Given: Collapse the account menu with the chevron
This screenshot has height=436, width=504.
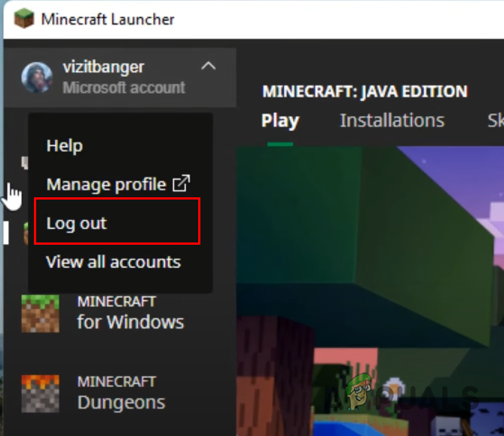Looking at the screenshot, I should click(x=208, y=66).
